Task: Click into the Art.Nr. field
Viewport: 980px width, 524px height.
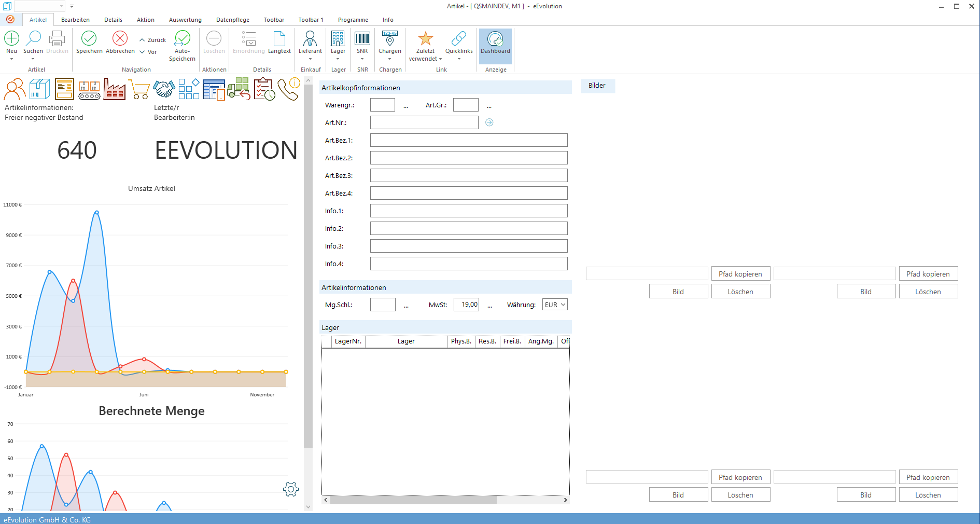Action: click(424, 122)
